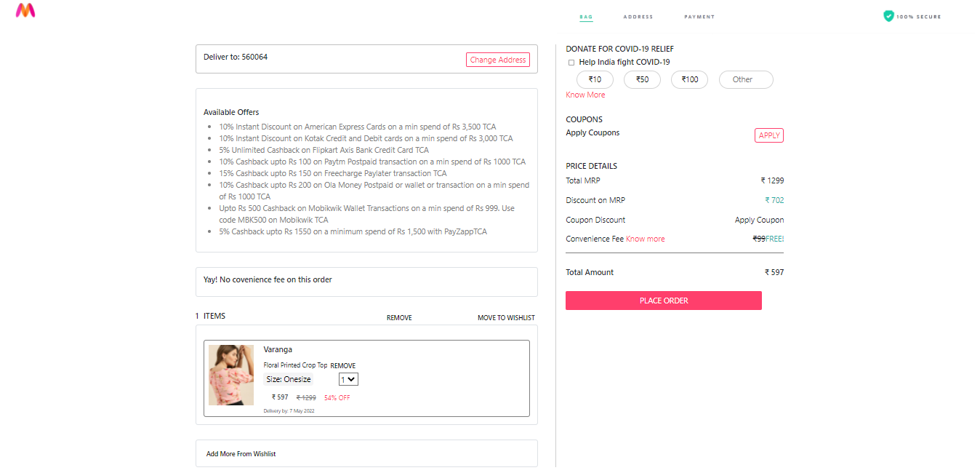The width and height of the screenshot is (980, 473).
Task: Click APPLY to apply coupons
Action: point(768,135)
